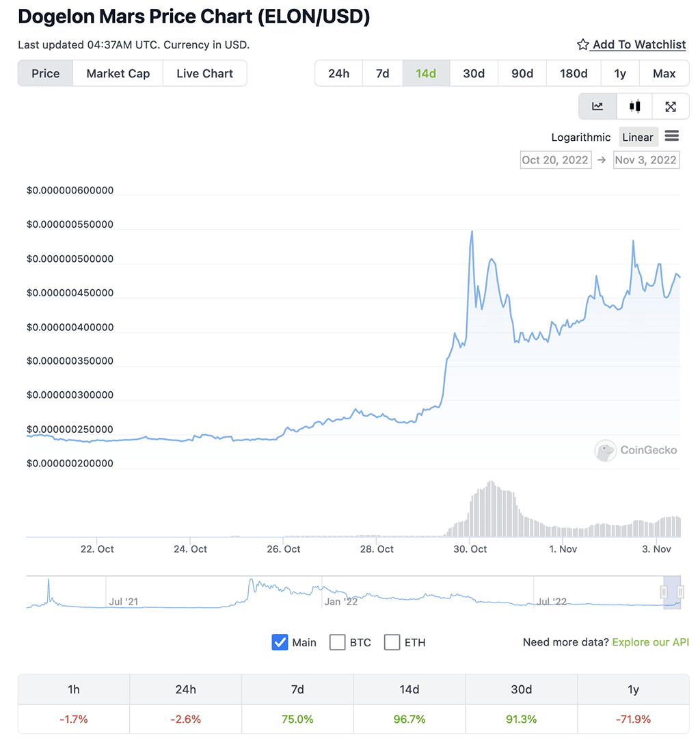Enable the BTC comparison checkbox
700x742 pixels.
point(337,642)
